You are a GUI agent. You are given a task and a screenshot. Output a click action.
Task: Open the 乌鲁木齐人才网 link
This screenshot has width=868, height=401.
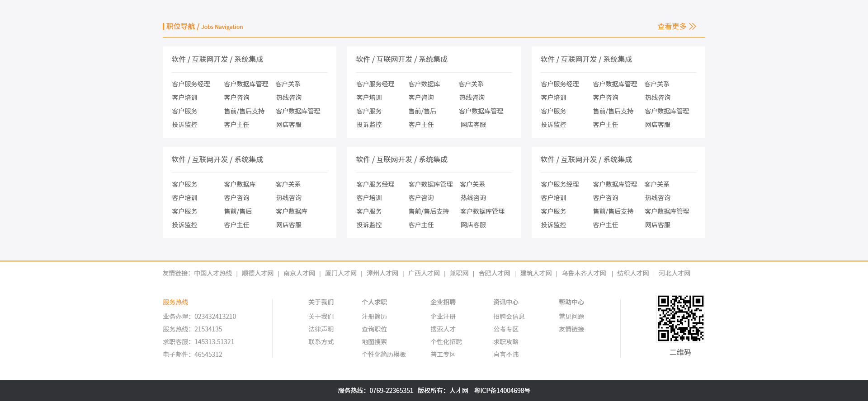[x=584, y=273]
